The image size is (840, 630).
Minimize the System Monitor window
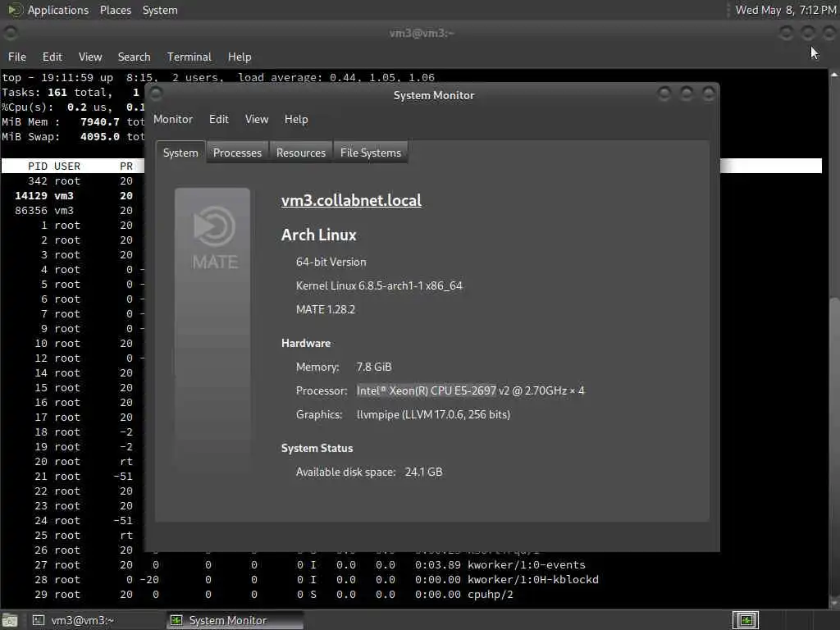click(664, 94)
